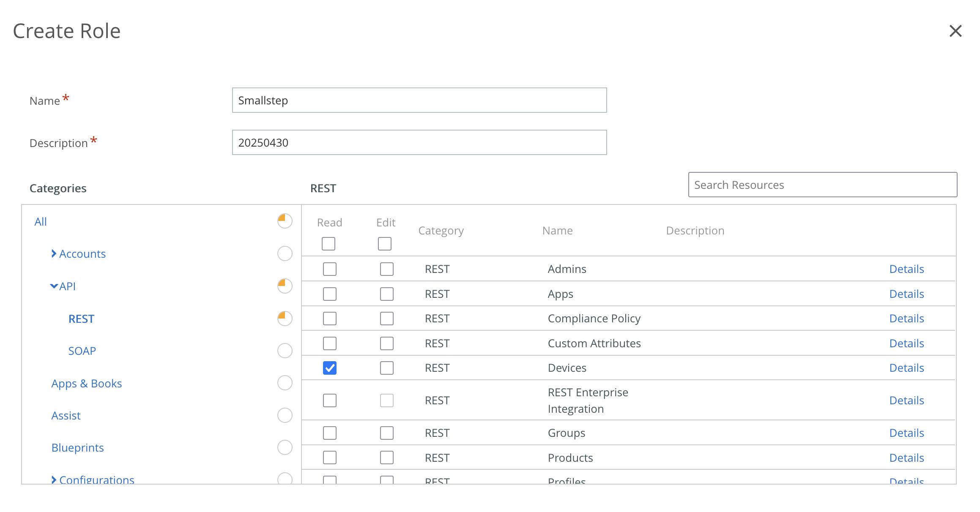
Task: Check the select-all Read checkbox
Action: click(328, 244)
